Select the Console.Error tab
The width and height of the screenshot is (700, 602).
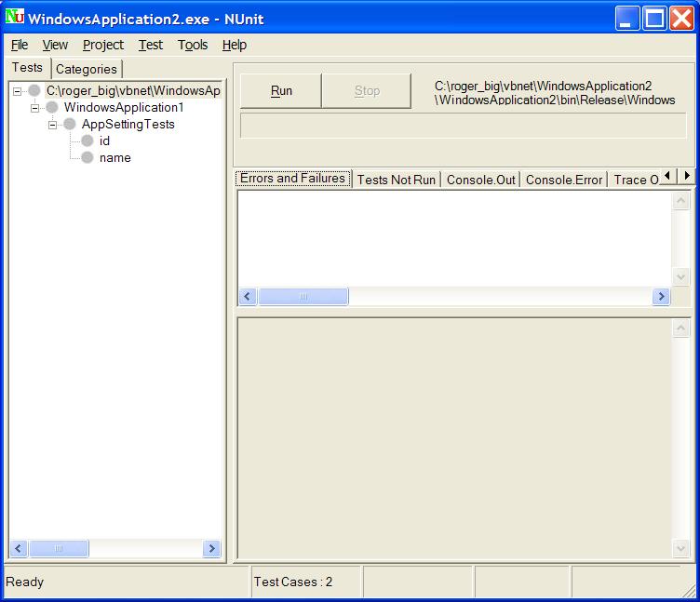(564, 180)
